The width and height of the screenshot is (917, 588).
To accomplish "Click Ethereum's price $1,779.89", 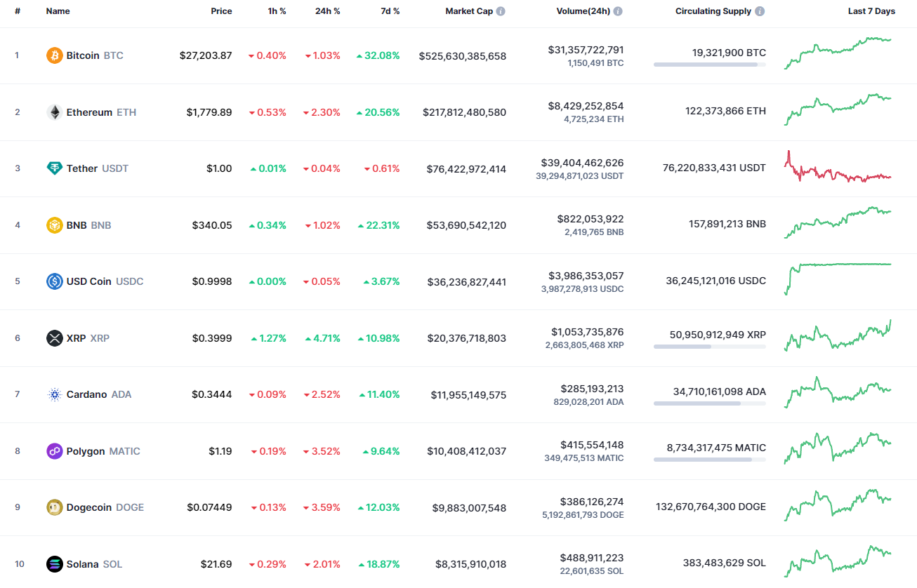I will (x=209, y=112).
